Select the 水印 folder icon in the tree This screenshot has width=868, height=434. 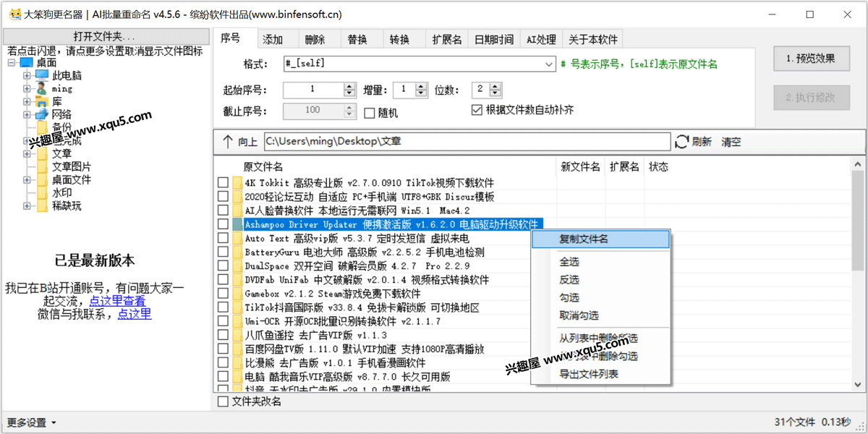[42, 192]
